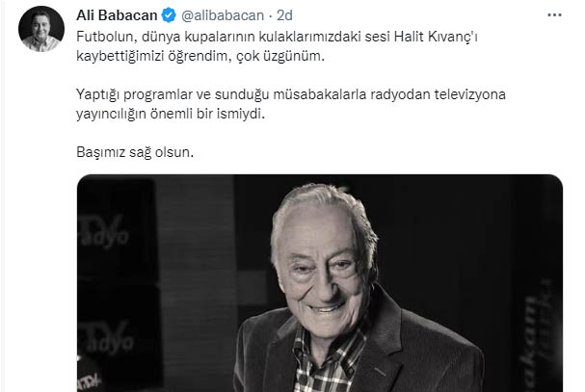Open the 2d timestamp permalink
Viewport: 585px width, 392px height.
coord(284,15)
